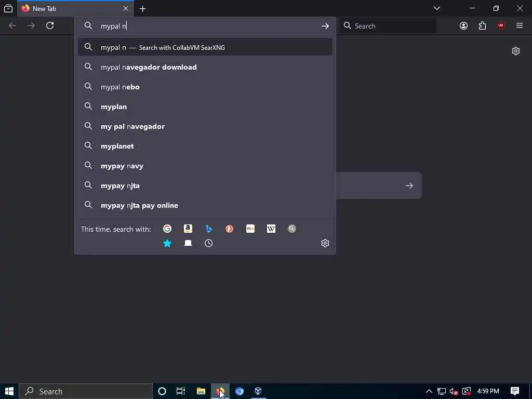Image resolution: width=532 pixels, height=399 pixels.
Task: Close the New Tab tab
Action: [x=126, y=8]
